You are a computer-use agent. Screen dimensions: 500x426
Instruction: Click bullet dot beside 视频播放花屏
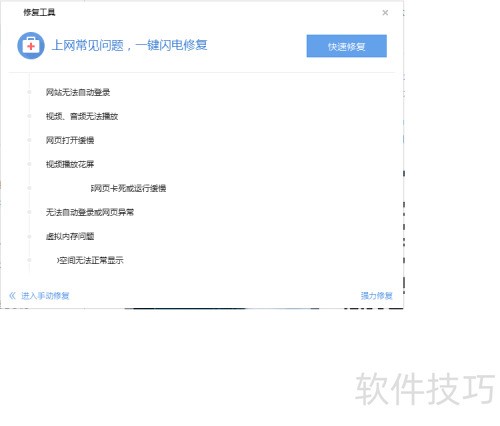coord(29,164)
